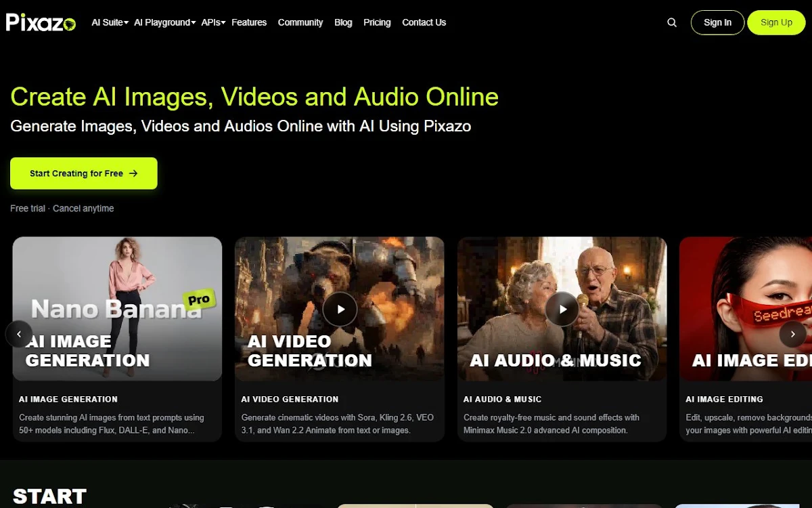The width and height of the screenshot is (812, 508).
Task: Click 'Create stunning AI images' description text
Action: (112, 424)
